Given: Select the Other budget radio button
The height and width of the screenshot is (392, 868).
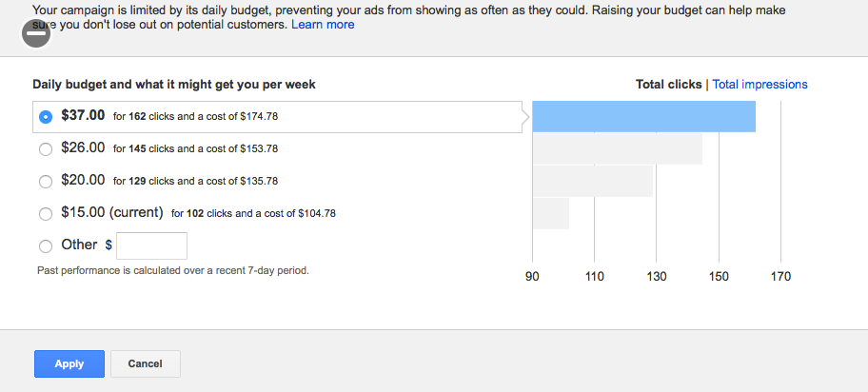Looking at the screenshot, I should coord(46,245).
